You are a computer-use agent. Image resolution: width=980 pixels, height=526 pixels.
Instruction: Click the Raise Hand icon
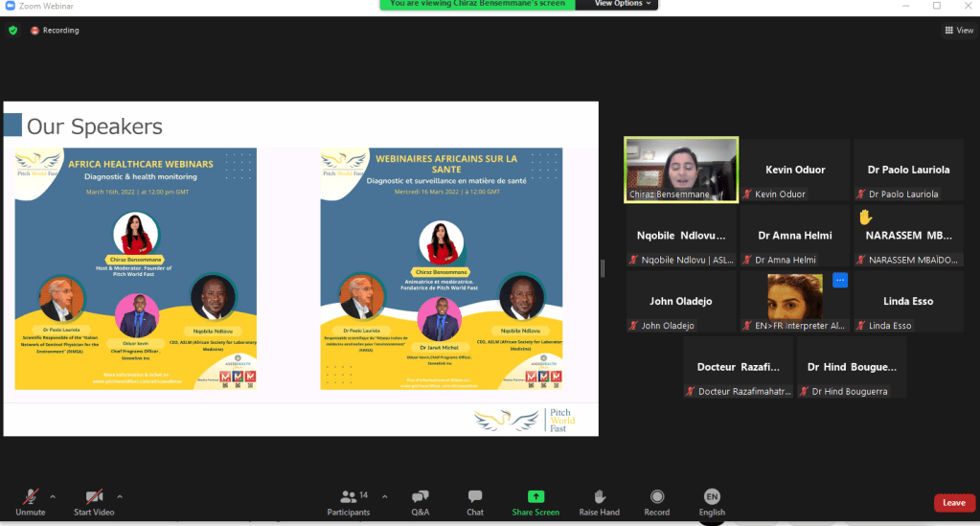point(600,496)
